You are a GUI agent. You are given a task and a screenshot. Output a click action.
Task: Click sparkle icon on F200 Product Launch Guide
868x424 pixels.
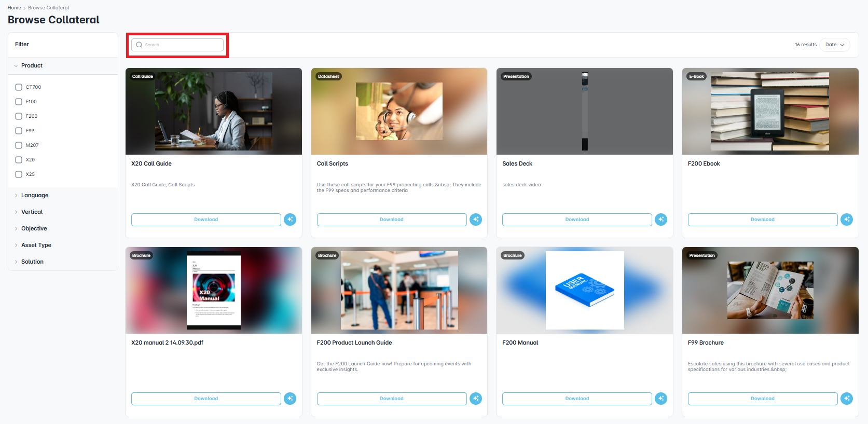[x=476, y=399]
